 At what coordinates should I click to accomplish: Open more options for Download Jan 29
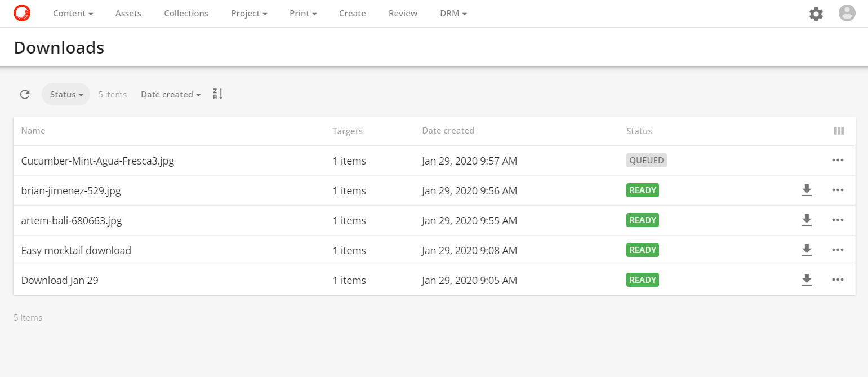coord(838,280)
